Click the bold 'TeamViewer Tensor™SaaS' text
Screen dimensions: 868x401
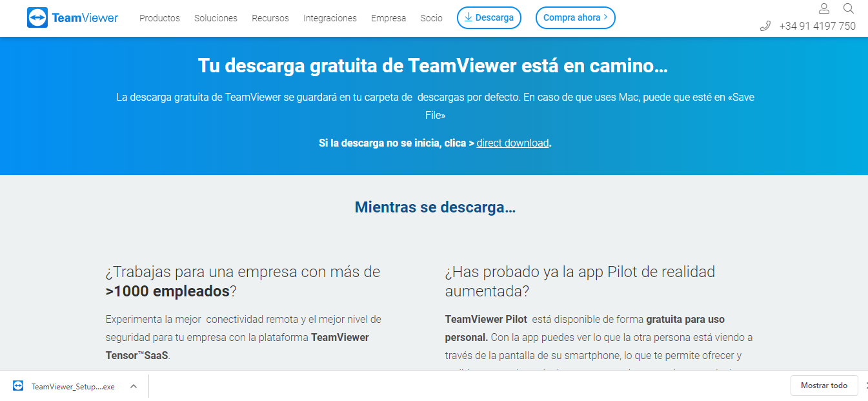237,346
